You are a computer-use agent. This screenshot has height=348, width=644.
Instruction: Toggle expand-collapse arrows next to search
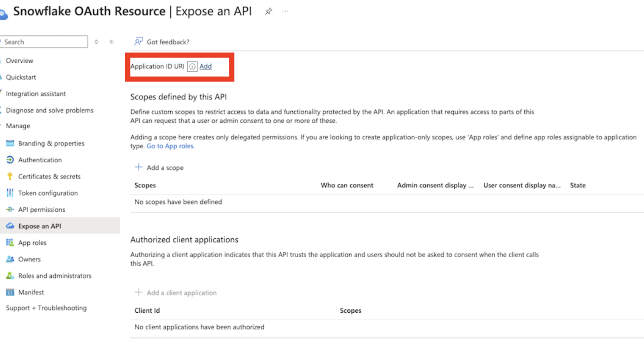tap(96, 42)
